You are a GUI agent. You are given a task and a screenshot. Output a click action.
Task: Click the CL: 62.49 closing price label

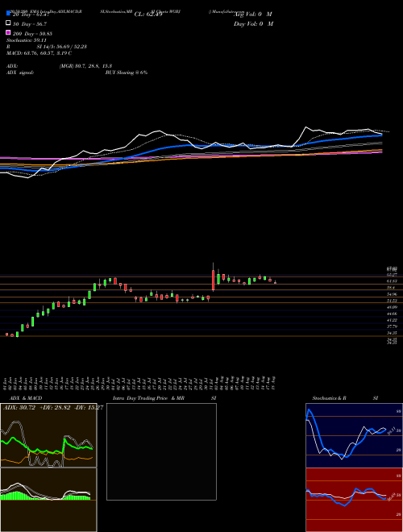pyautogui.click(x=148, y=15)
